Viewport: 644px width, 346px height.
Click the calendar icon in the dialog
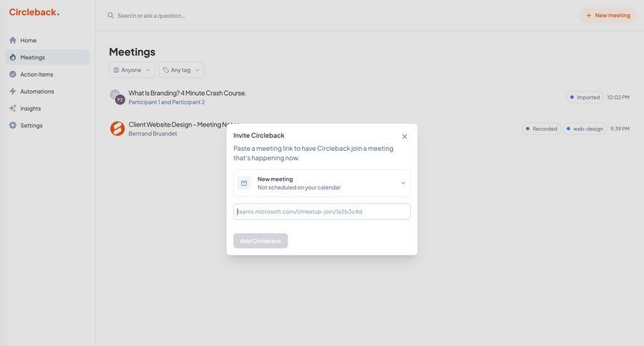(244, 183)
